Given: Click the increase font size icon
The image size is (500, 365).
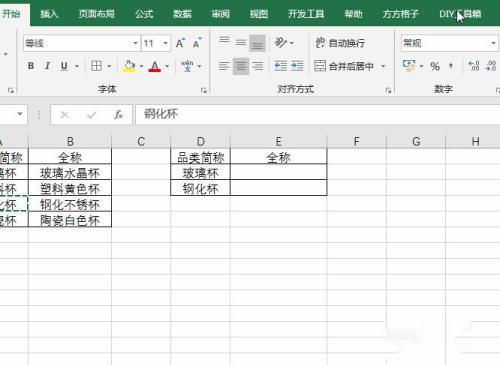Looking at the screenshot, I should point(180,43).
